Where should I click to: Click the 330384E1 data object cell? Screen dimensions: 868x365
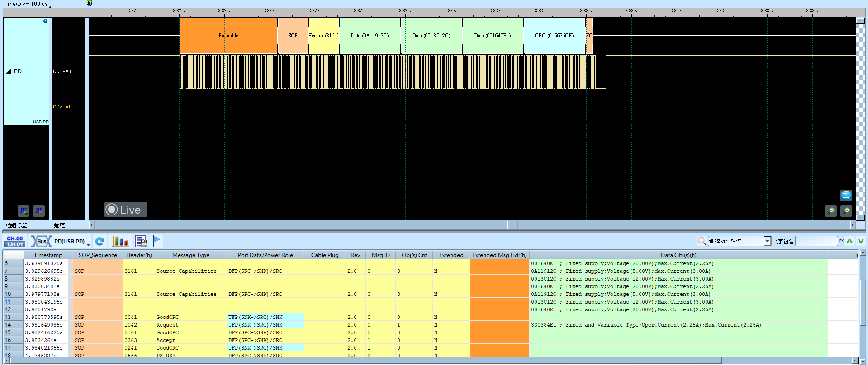678,325
